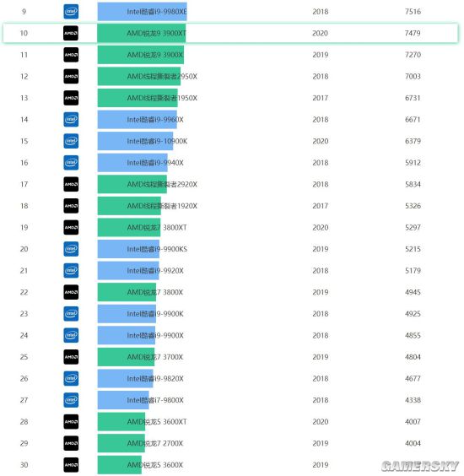
Task: Click the Intel i9-9980XE blue score bar
Action: (x=142, y=12)
